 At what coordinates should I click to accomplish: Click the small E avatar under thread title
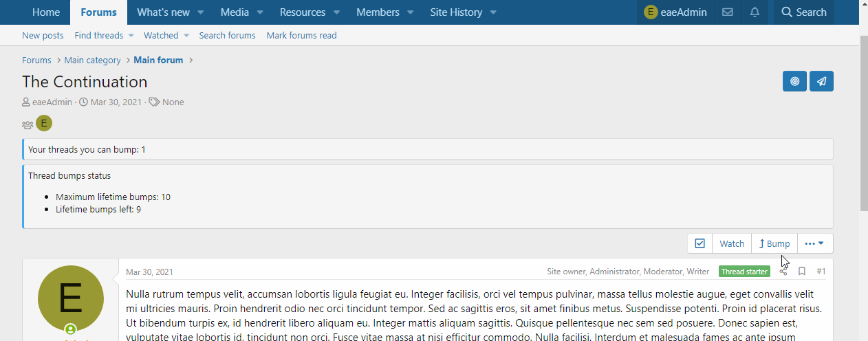44,124
